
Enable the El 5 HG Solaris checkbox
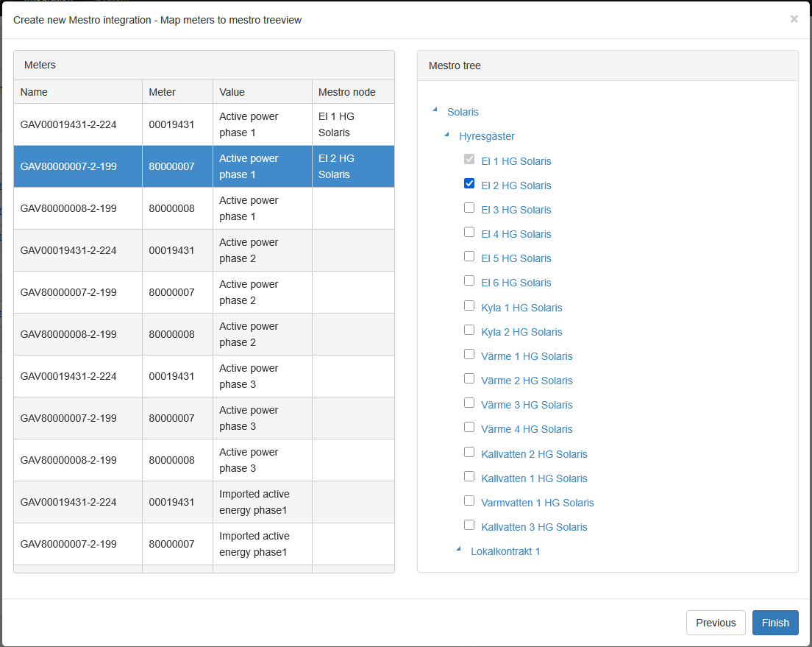(x=469, y=257)
